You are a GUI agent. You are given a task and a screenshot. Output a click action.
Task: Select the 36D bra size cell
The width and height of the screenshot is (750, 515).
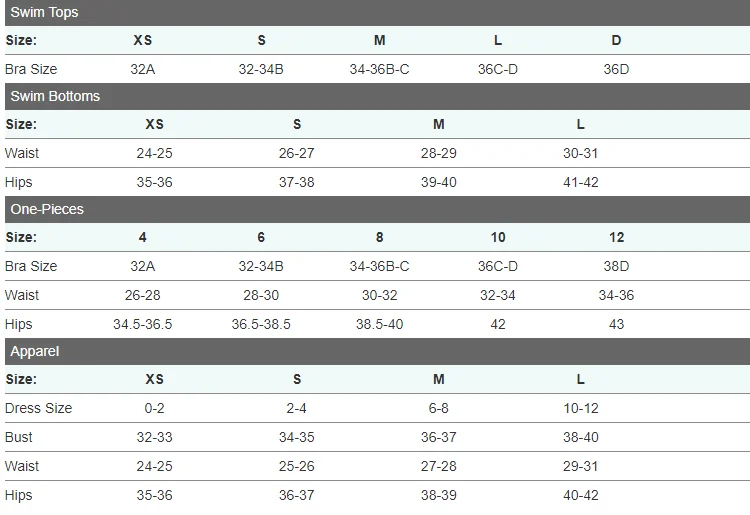[x=616, y=69]
